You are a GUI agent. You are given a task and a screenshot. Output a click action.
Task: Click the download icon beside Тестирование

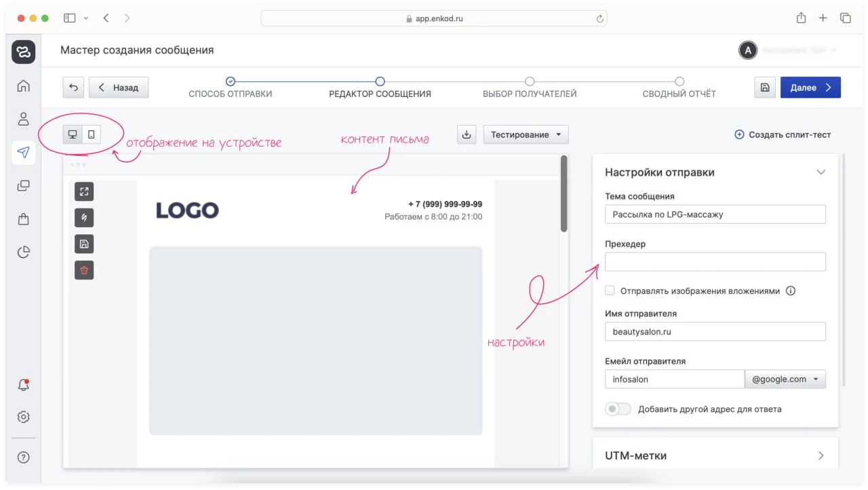[x=467, y=134]
